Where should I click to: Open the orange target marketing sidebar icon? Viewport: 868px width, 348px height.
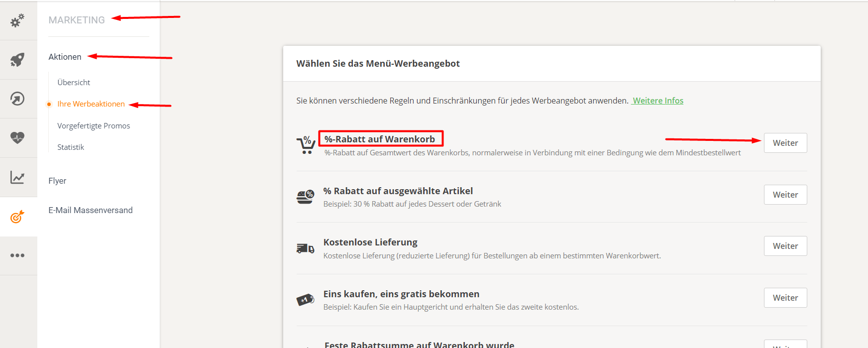(17, 217)
